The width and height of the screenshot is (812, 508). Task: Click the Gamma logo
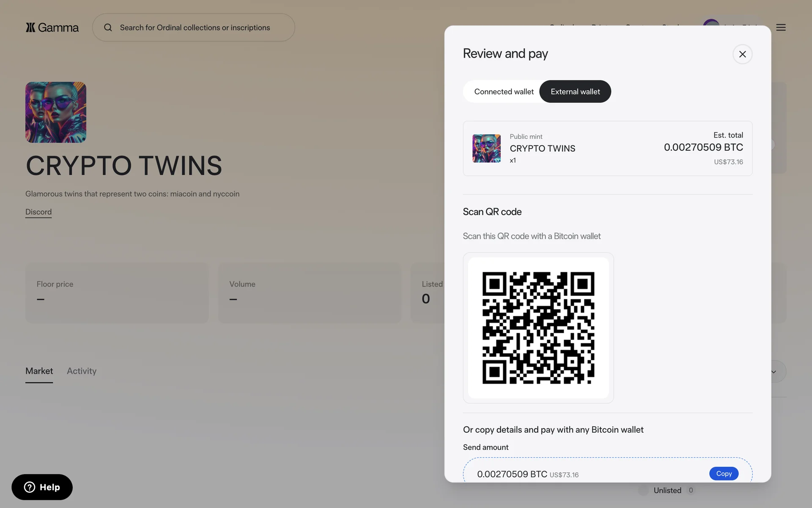point(52,28)
